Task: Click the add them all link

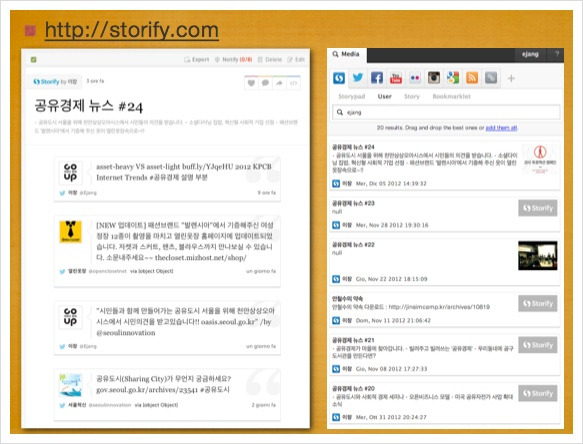Action: [x=501, y=128]
